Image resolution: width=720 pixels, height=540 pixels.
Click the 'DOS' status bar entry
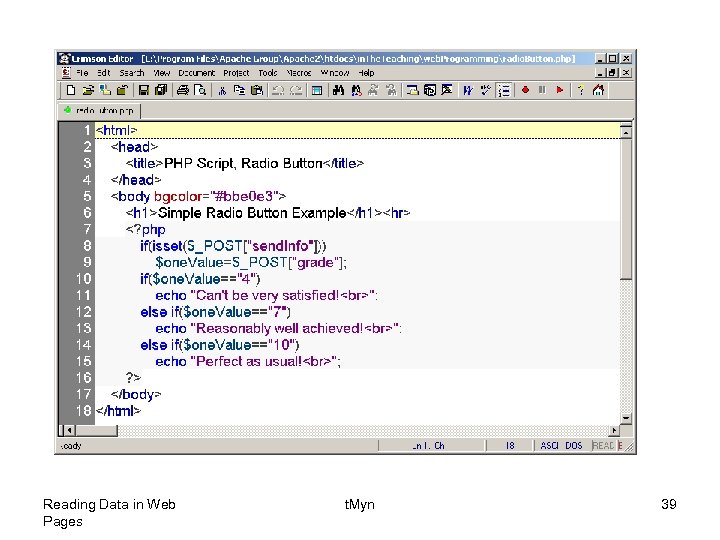tap(574, 445)
